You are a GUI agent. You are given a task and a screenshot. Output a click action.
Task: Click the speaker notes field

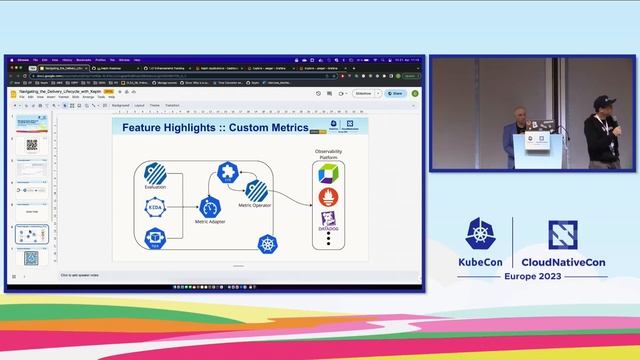(x=239, y=276)
